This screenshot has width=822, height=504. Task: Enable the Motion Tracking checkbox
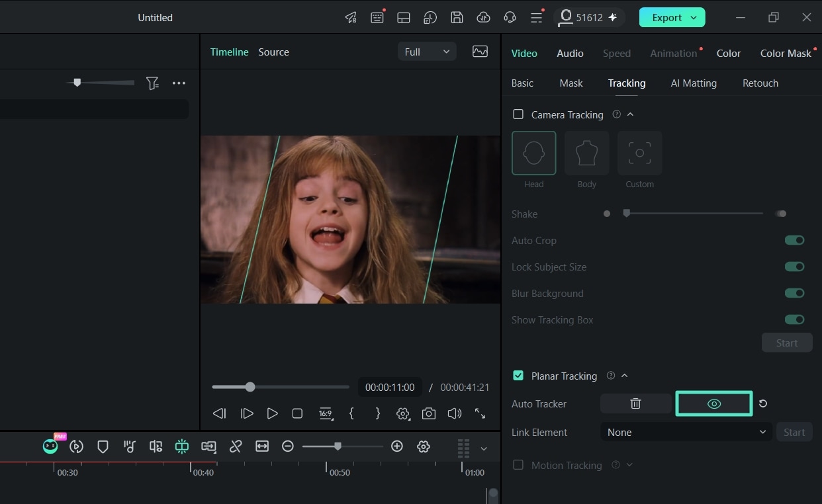coord(518,465)
